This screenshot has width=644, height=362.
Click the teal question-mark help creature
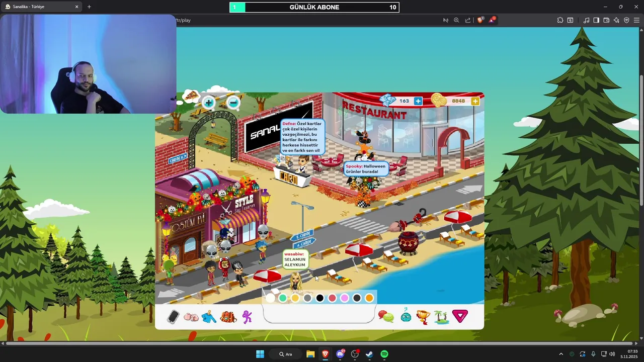coord(406,316)
